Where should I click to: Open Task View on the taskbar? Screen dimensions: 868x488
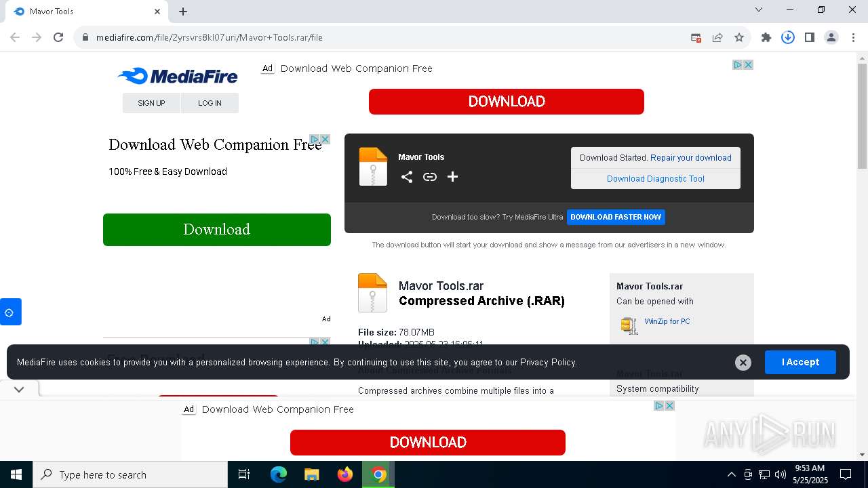[x=244, y=474]
